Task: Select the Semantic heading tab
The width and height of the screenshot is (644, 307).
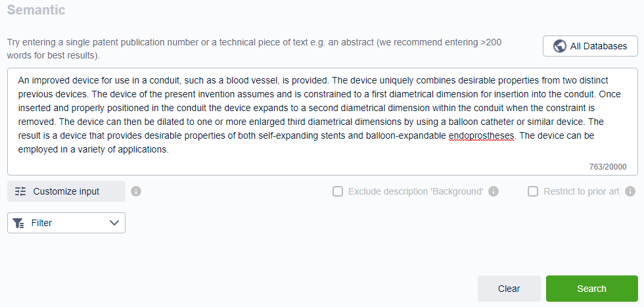Action: click(36, 11)
